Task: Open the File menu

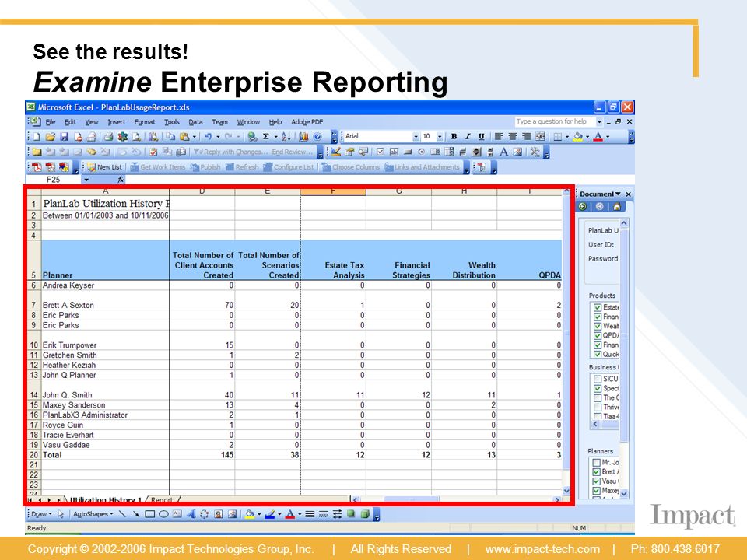Action: 51,122
